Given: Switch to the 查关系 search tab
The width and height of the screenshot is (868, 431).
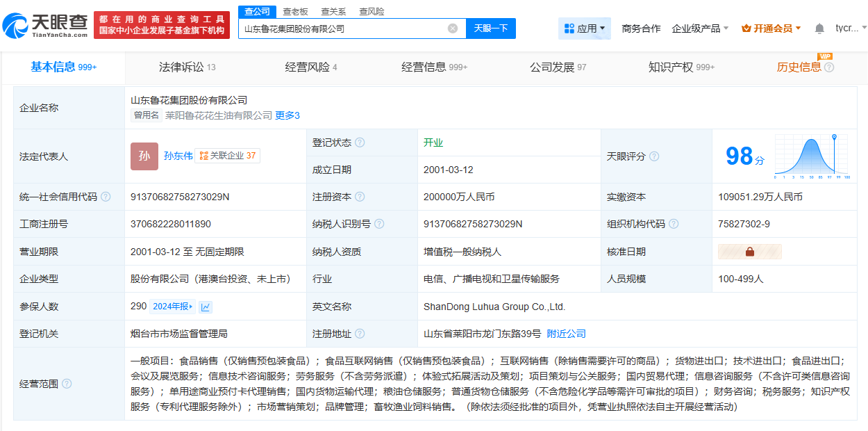Looking at the screenshot, I should 333,11.
